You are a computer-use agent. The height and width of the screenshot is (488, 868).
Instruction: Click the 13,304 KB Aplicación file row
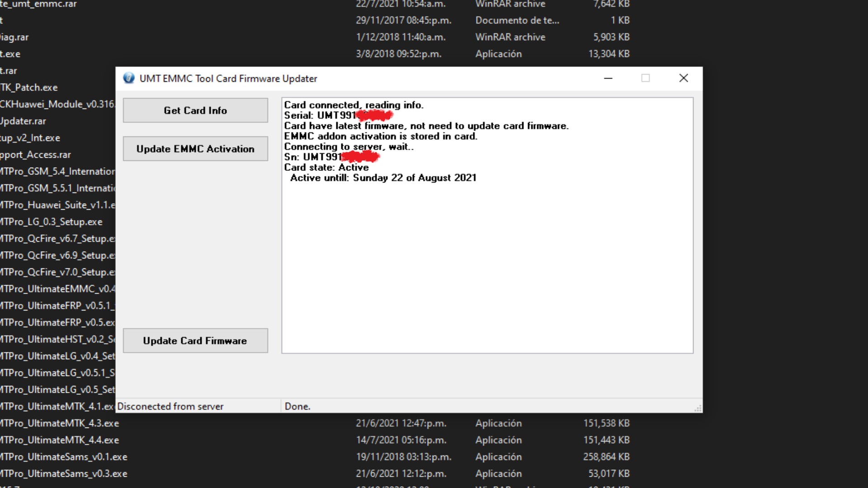[x=498, y=54]
